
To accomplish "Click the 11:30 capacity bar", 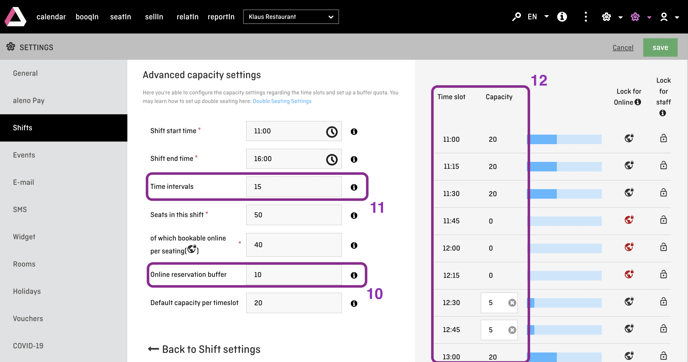I will (565, 194).
